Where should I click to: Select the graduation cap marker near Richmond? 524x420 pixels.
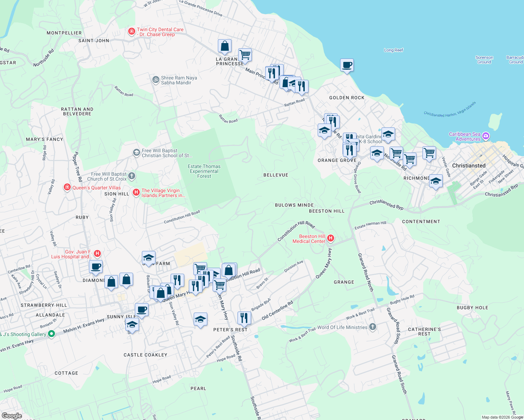click(436, 181)
